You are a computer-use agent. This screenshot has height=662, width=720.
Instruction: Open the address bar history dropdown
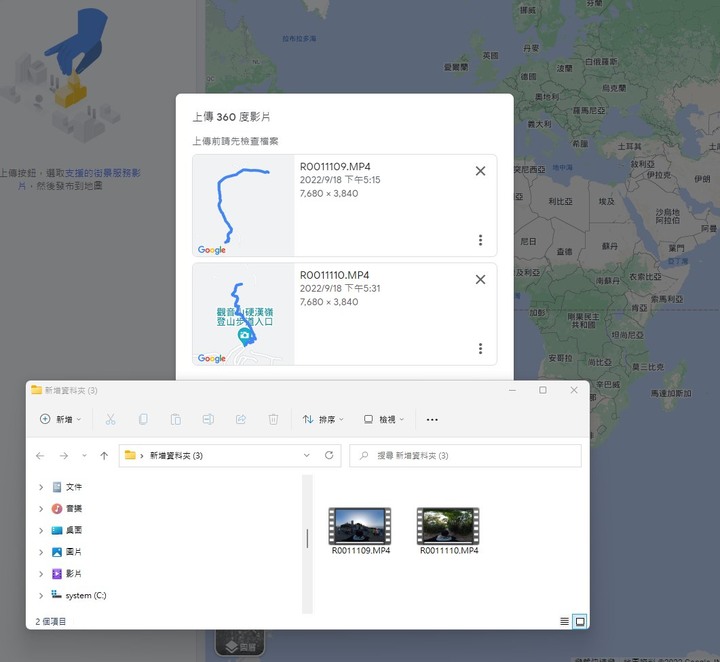pyautogui.click(x=307, y=455)
